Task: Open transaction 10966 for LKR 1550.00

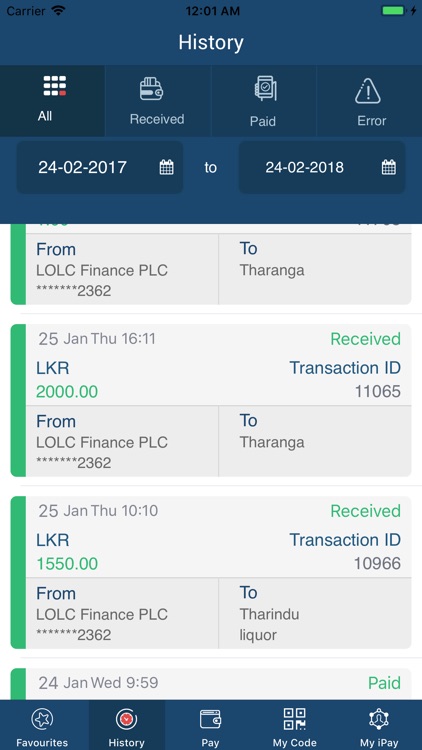Action: click(211, 573)
